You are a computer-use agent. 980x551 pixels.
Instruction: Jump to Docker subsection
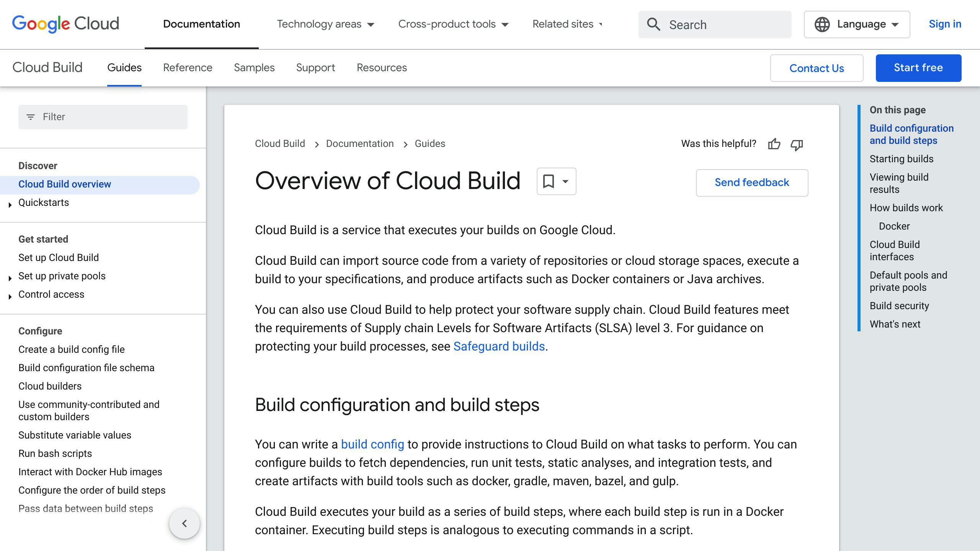click(894, 226)
